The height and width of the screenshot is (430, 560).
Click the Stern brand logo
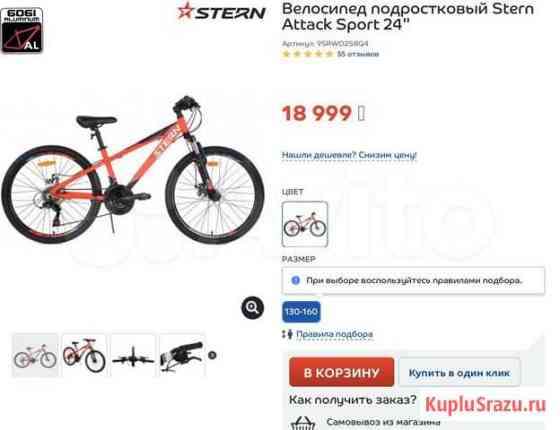(x=221, y=11)
